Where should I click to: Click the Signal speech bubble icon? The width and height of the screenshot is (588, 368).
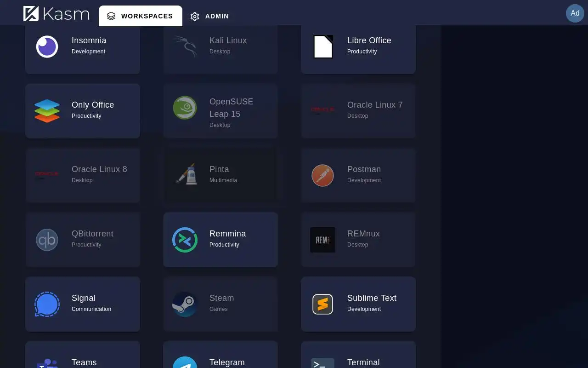click(x=47, y=304)
